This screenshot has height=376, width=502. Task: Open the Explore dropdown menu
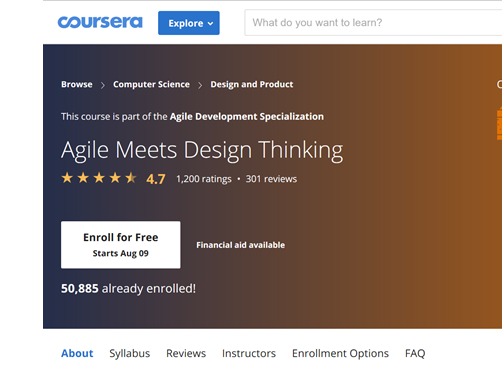[189, 23]
